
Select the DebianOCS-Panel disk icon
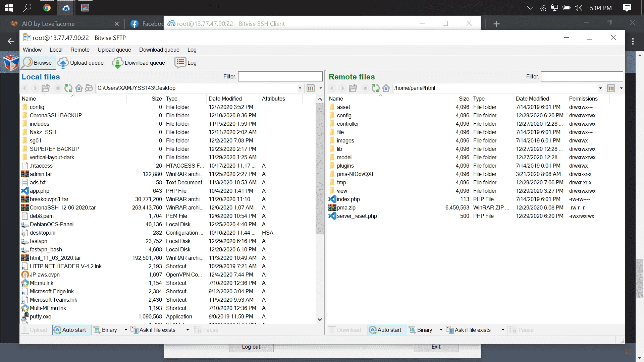point(25,224)
